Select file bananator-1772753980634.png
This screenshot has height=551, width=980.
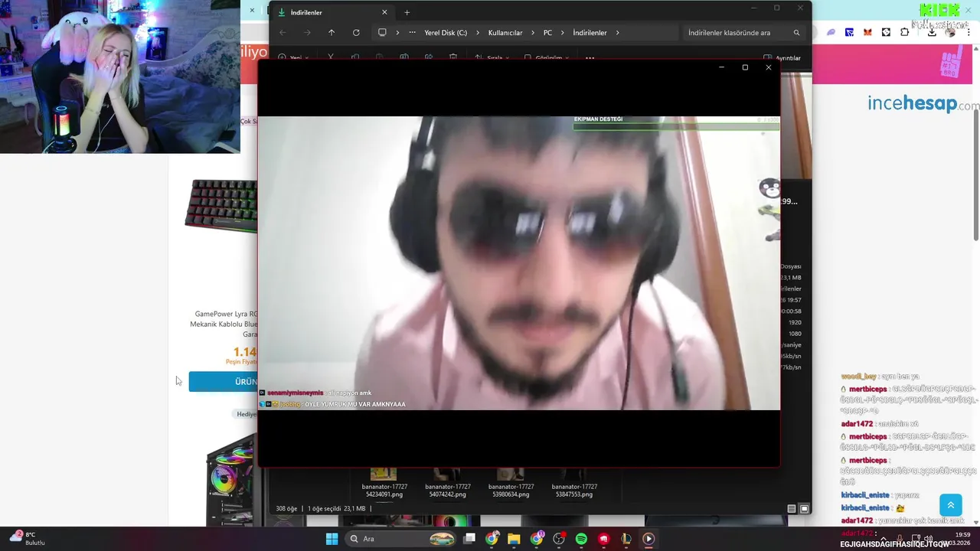click(511, 484)
